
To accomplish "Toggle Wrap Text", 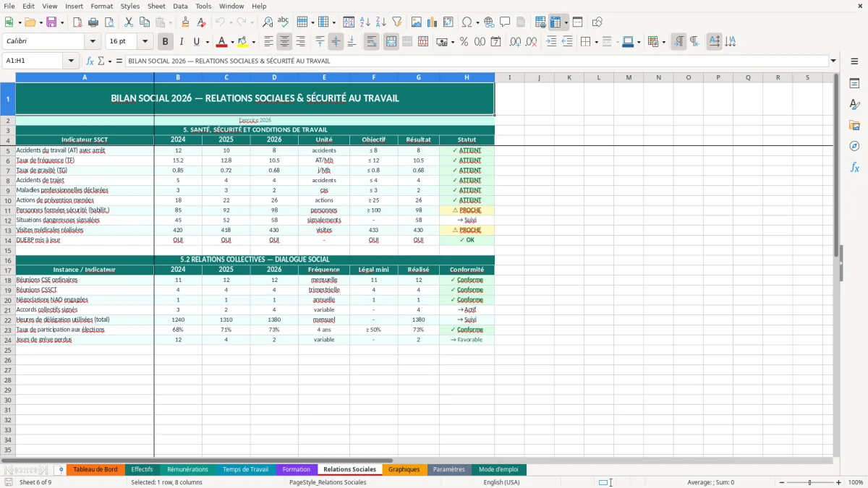I will pos(371,42).
